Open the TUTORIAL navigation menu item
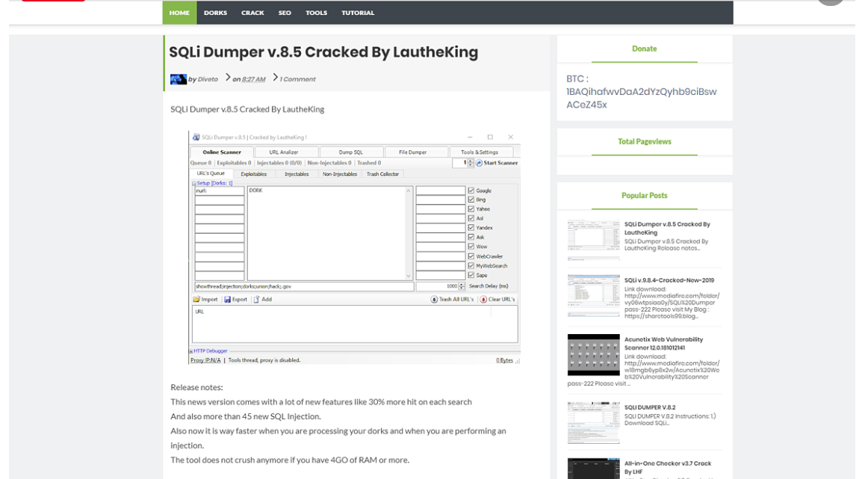The image size is (868, 479). tap(358, 13)
